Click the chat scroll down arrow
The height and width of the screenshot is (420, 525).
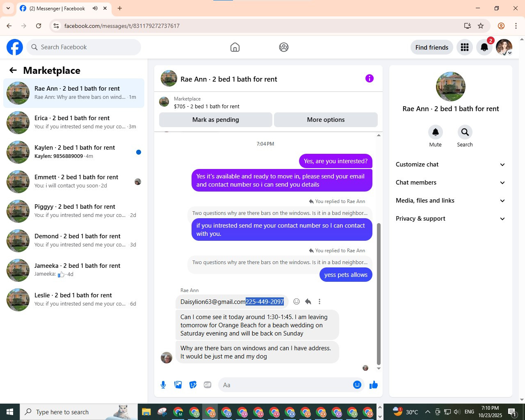point(379,368)
